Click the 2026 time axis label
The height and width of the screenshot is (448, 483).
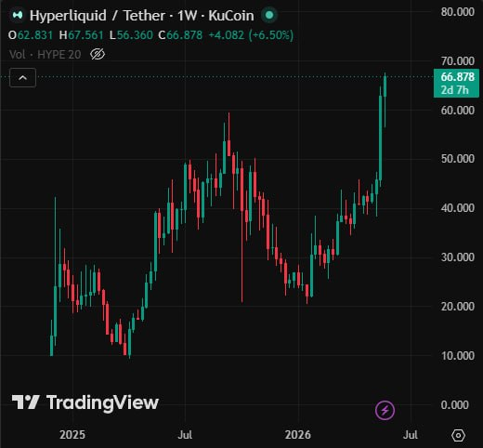pos(298,435)
